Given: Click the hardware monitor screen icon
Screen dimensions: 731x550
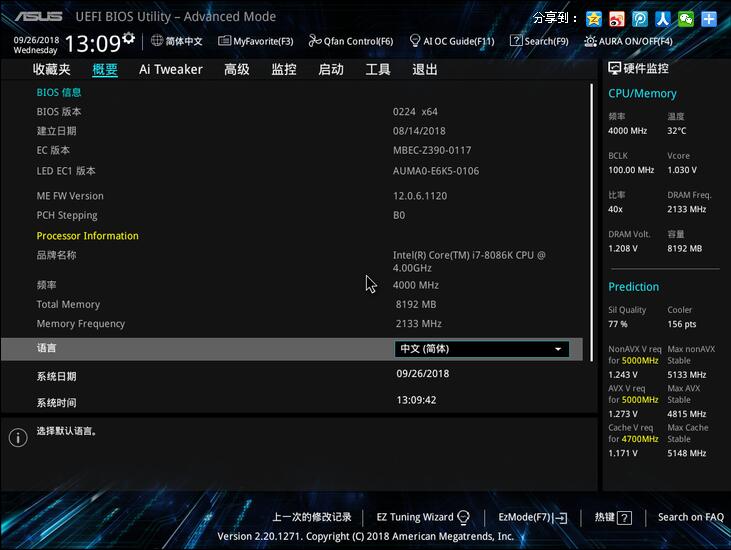Looking at the screenshot, I should (614, 69).
